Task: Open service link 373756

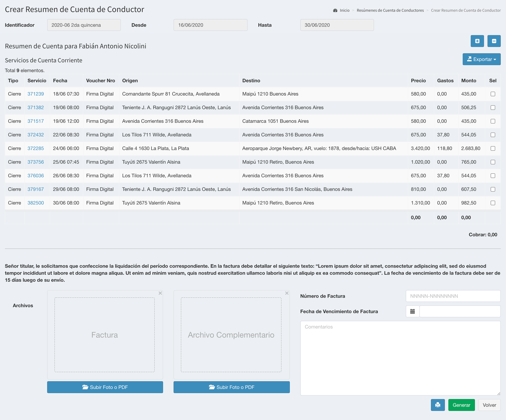Action: (36, 162)
